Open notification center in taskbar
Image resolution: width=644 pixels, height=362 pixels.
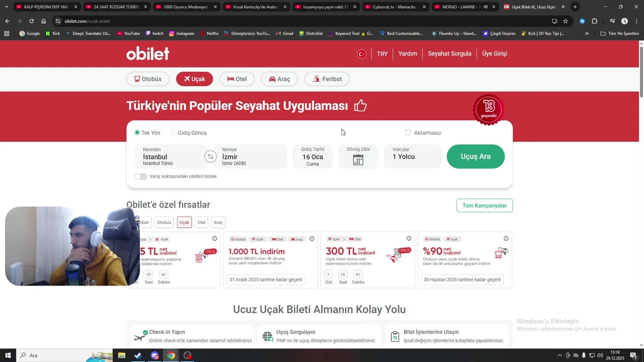point(633,355)
